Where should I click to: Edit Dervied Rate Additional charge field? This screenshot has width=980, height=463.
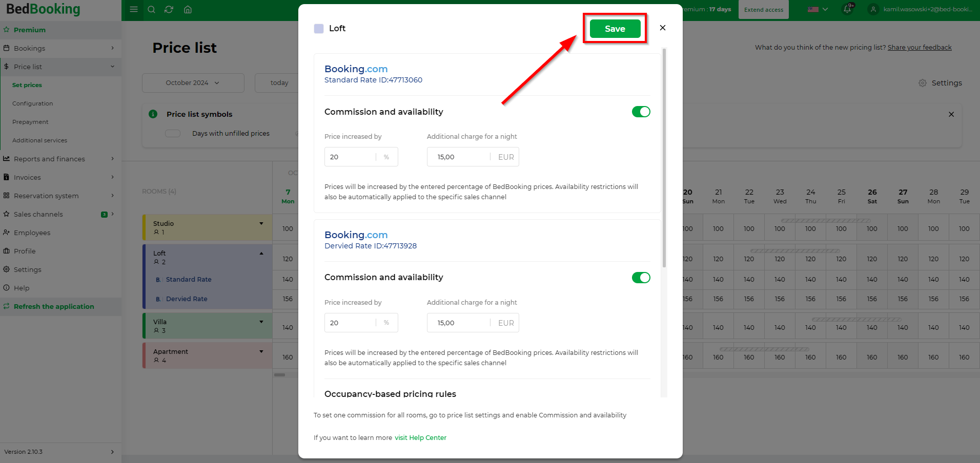tap(473, 323)
